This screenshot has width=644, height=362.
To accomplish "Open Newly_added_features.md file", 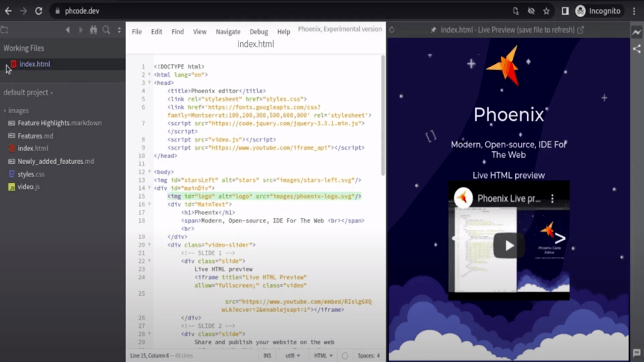I will pos(56,162).
